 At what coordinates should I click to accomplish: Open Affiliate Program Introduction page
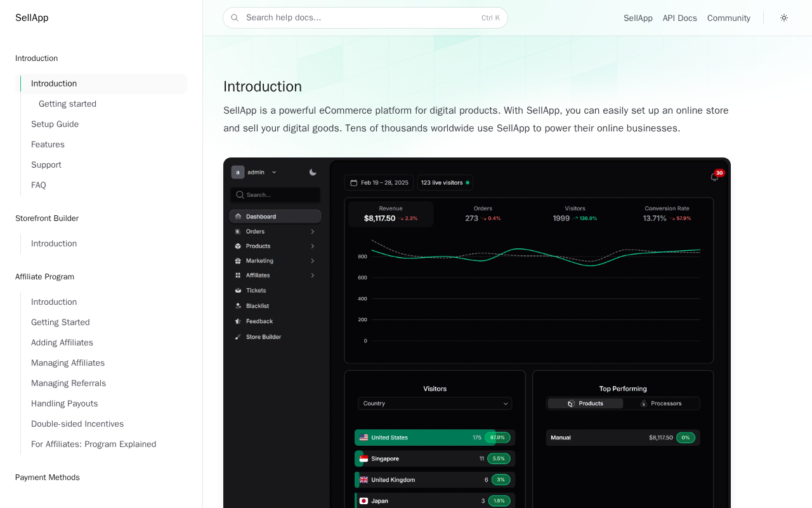[x=54, y=302]
